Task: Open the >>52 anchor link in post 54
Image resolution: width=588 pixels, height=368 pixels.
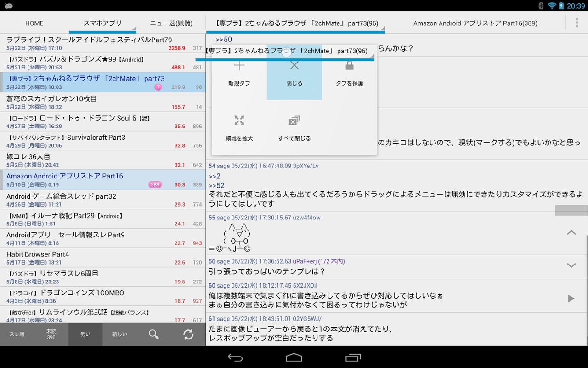Action: [x=216, y=185]
